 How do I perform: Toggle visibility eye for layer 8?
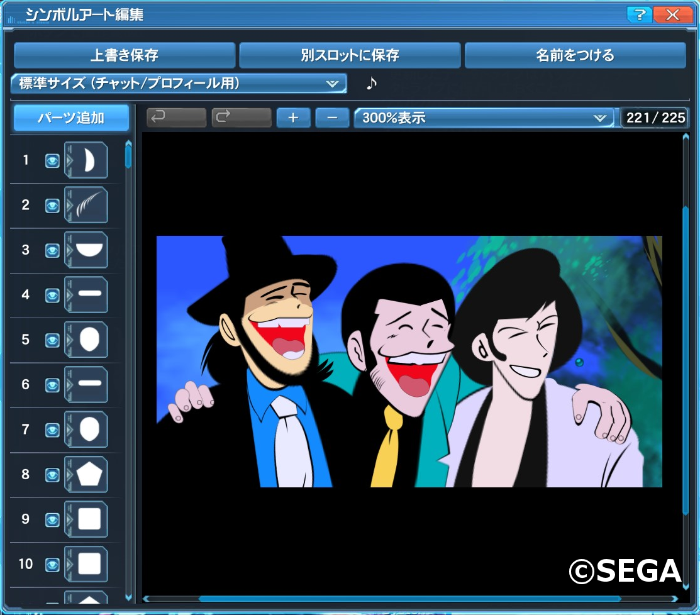coord(52,475)
